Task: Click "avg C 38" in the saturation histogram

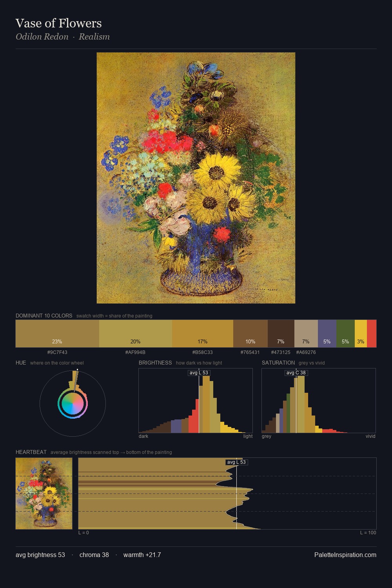Action: click(x=296, y=373)
